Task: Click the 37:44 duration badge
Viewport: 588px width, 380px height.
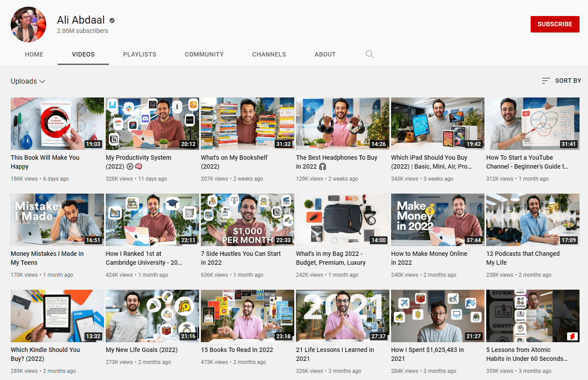Action: (x=474, y=240)
